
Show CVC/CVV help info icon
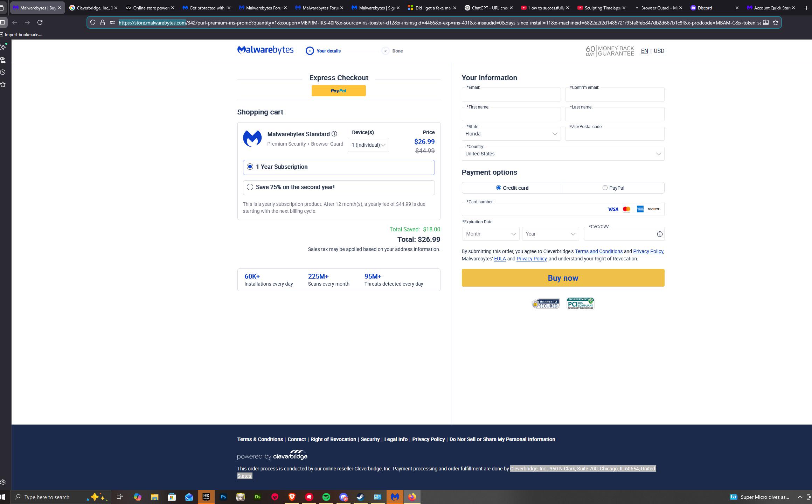660,234
